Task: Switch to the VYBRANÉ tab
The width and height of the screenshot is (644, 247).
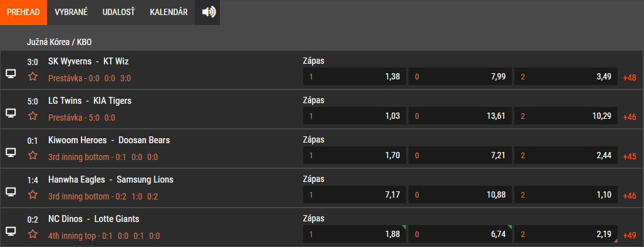Action: pyautogui.click(x=71, y=13)
